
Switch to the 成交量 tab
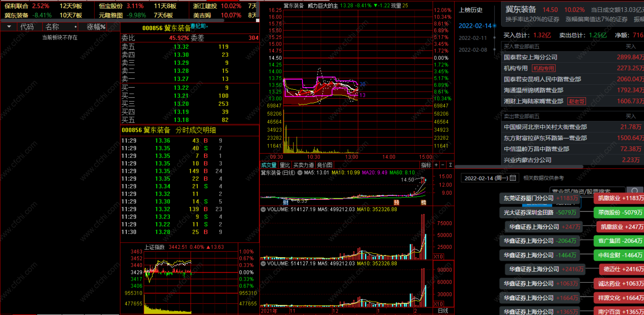269,165
